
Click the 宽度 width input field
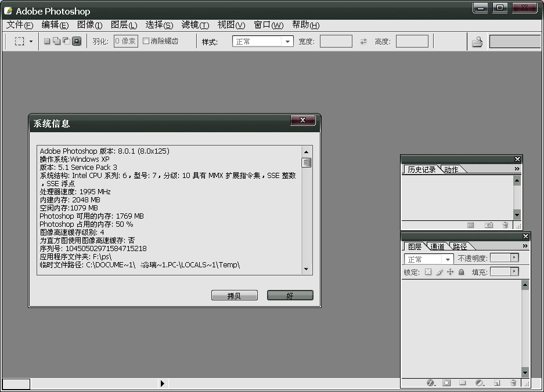point(336,41)
